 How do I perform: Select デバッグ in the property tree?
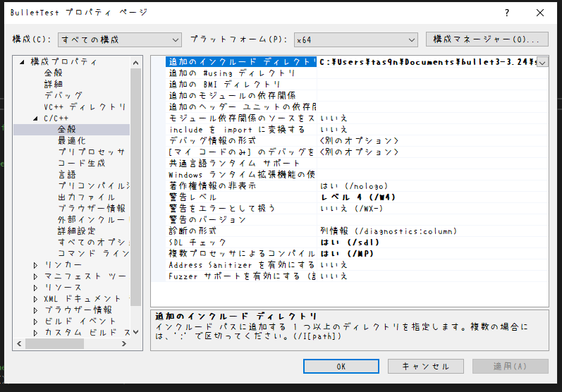point(63,96)
